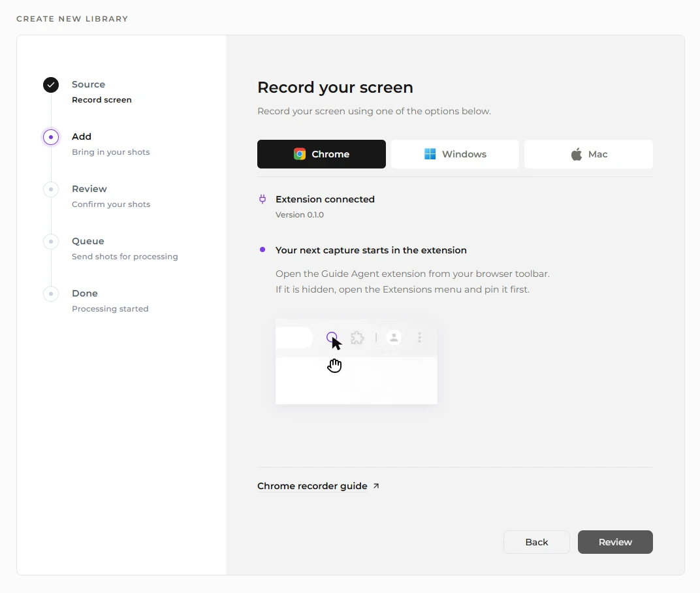Click the Review step label in sidebar
The height and width of the screenshot is (593, 700).
89,189
